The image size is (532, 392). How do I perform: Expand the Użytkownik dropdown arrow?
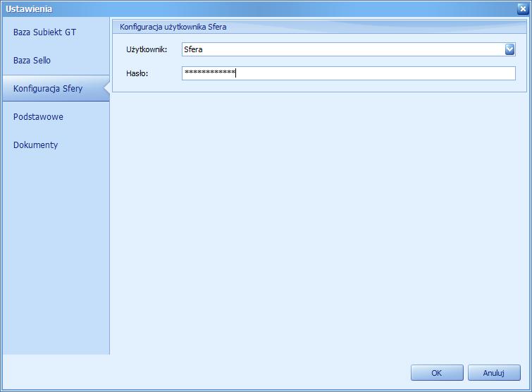coord(509,49)
